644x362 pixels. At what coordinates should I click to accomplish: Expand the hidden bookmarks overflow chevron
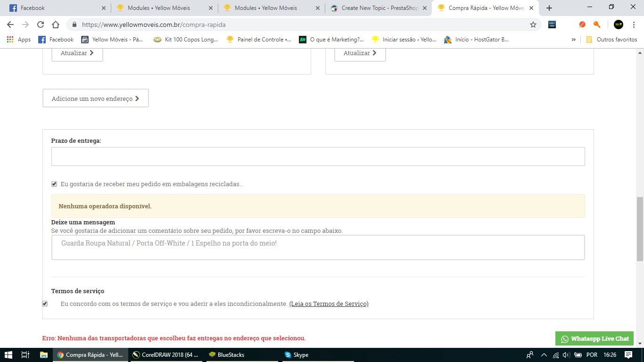click(x=574, y=40)
